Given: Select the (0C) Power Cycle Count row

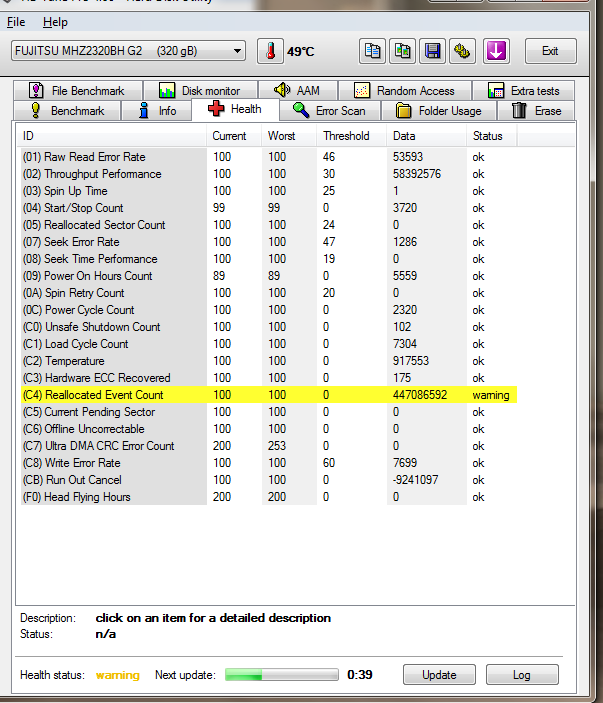Looking at the screenshot, I should pyautogui.click(x=269, y=310).
